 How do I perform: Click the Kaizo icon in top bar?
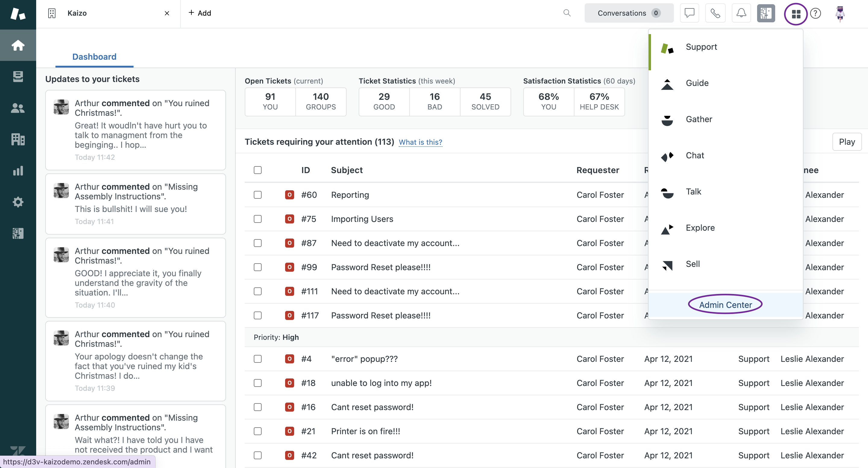766,13
